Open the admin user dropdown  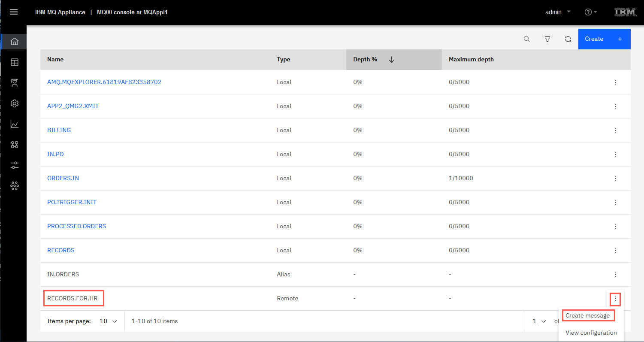click(x=558, y=12)
